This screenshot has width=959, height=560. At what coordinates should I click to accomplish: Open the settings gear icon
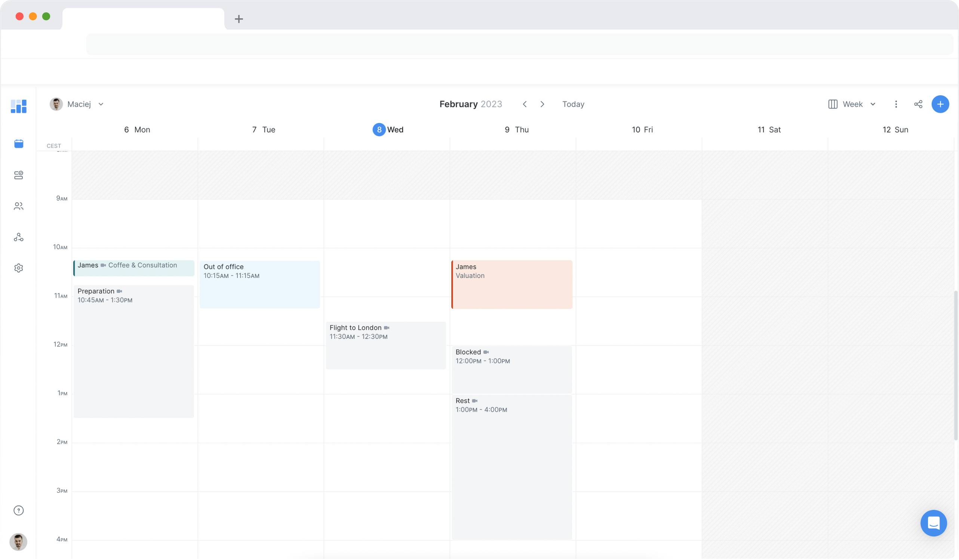click(19, 268)
